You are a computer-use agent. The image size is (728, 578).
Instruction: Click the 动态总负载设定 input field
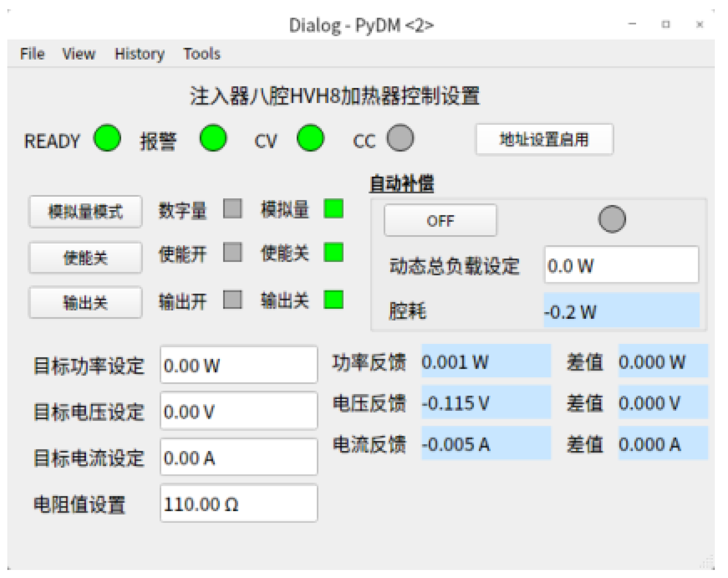pos(621,265)
